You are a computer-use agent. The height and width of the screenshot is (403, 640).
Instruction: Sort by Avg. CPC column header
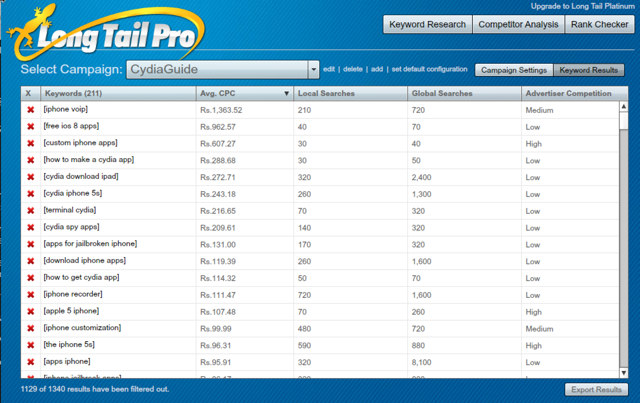(x=245, y=94)
